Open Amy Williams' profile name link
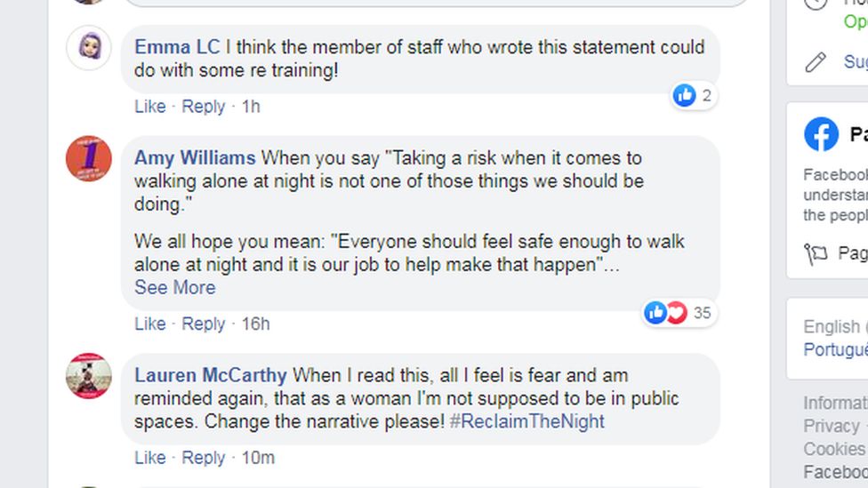868x488 pixels. pyautogui.click(x=195, y=158)
